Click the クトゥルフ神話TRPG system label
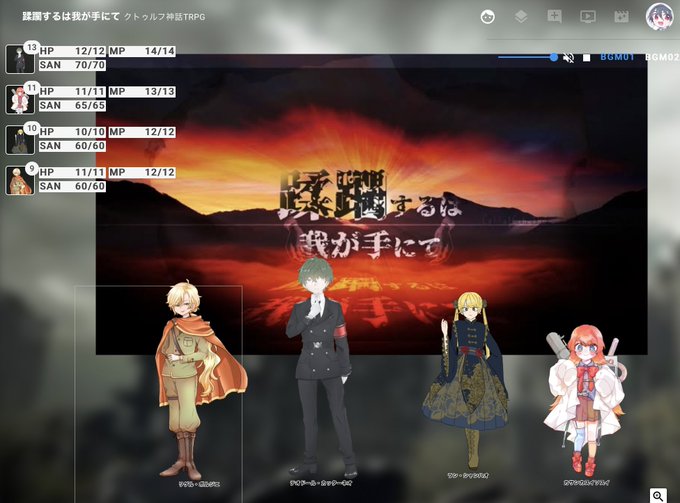The image size is (680, 503). pyautogui.click(x=165, y=17)
